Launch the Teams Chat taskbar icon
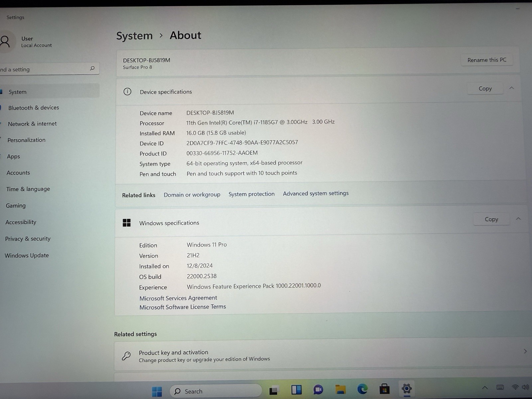The width and height of the screenshot is (532, 399). pyautogui.click(x=318, y=389)
